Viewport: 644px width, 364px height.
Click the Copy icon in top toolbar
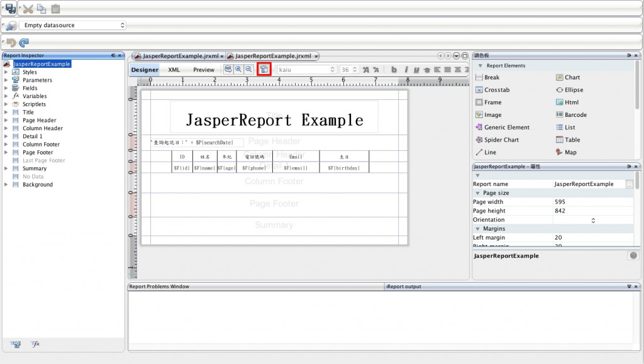click(x=42, y=8)
